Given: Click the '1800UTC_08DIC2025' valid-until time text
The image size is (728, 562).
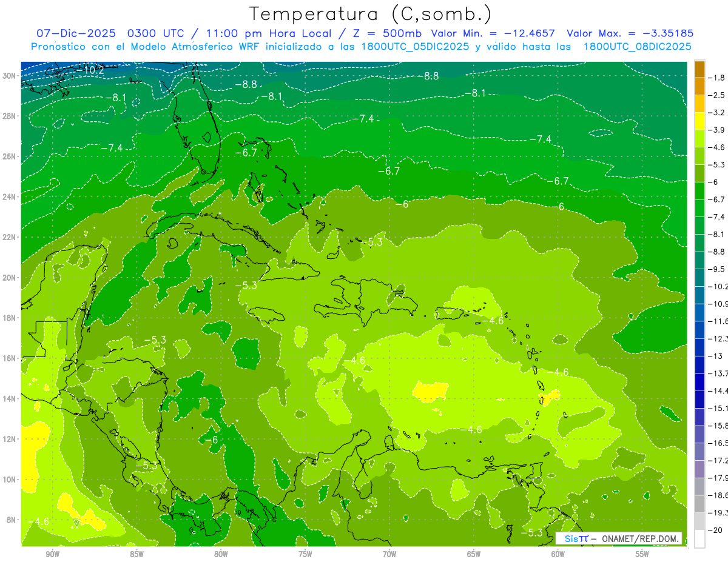Looking at the screenshot, I should 636,47.
